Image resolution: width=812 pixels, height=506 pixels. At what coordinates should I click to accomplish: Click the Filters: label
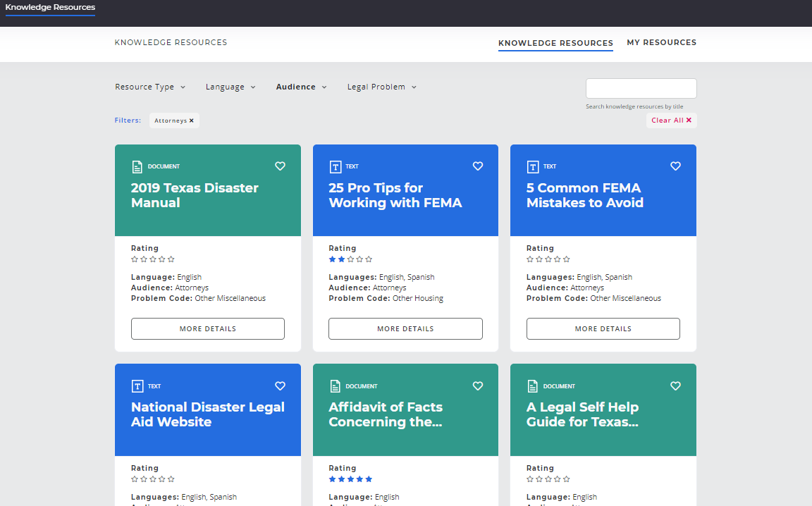coord(128,120)
